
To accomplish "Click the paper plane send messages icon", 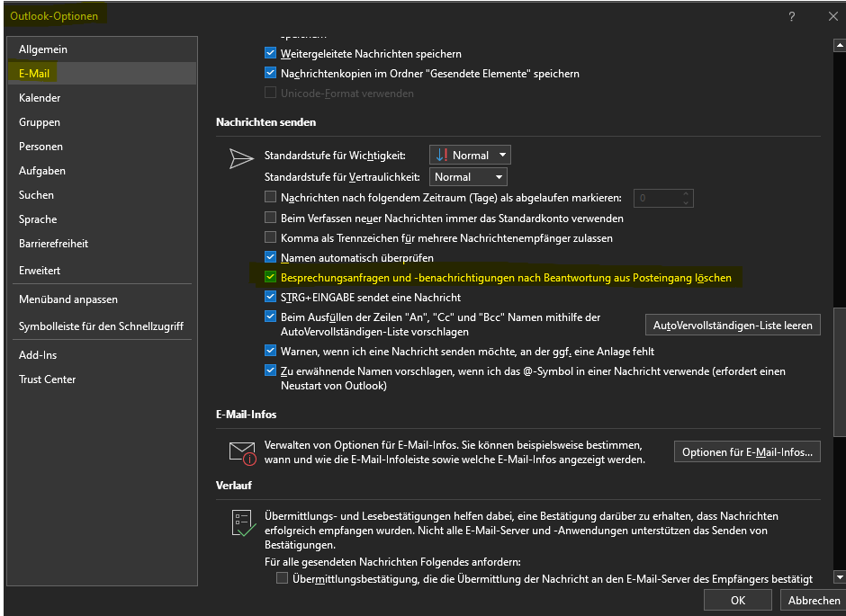I will 241,158.
